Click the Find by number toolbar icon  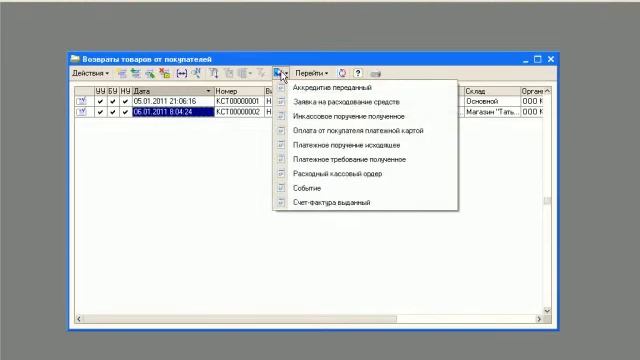(196, 73)
